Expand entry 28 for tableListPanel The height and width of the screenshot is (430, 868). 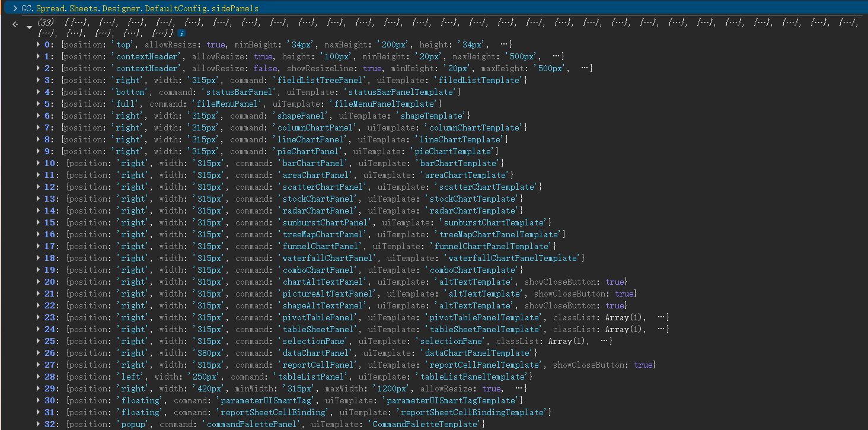[x=39, y=377]
